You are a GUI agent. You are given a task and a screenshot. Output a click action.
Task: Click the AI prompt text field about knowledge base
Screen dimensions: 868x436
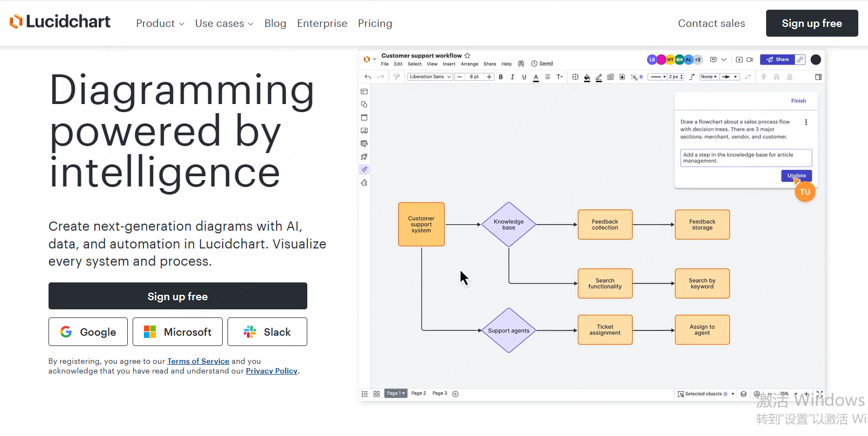pos(746,158)
